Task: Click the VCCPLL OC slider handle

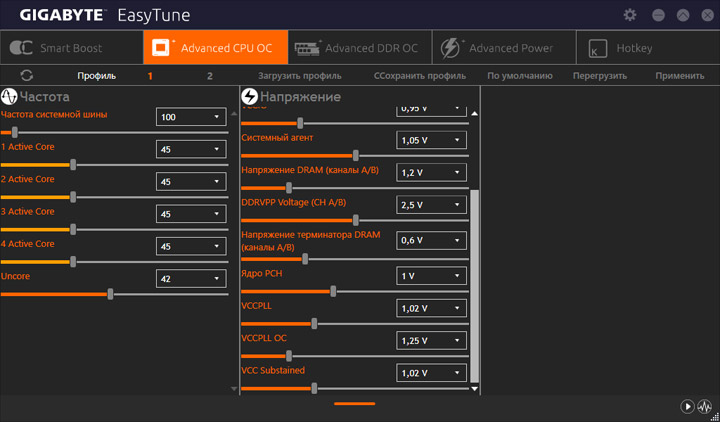Action: [x=289, y=356]
